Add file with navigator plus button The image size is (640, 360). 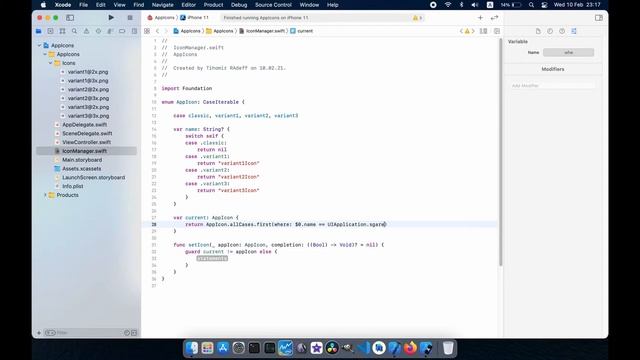tap(39, 333)
